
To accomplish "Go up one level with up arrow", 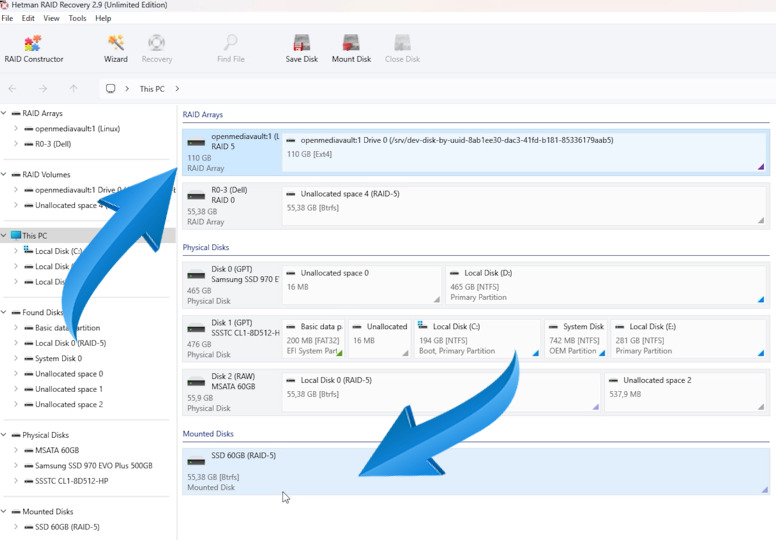I will tap(73, 89).
